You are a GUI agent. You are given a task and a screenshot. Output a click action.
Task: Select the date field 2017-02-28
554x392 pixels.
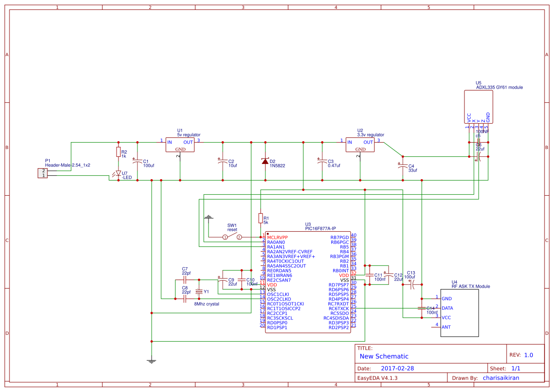point(397,368)
